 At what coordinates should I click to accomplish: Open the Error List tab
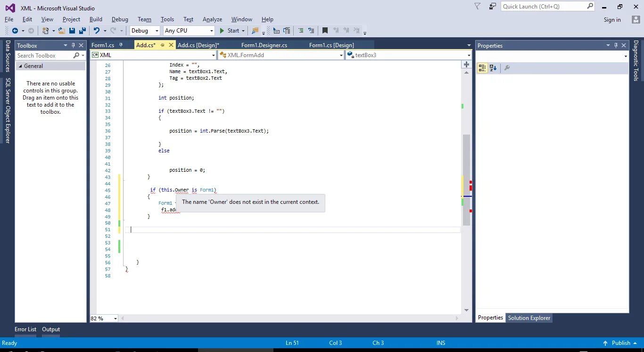tap(25, 329)
